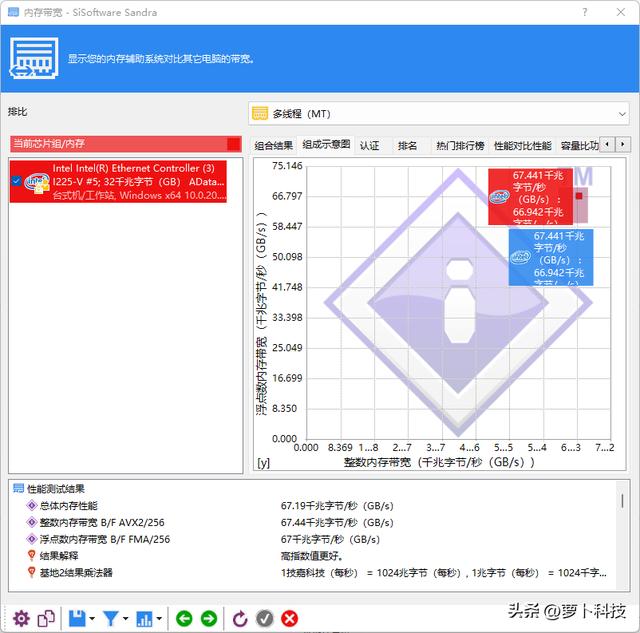Viewport: 640px width, 633px height.
Task: Click the bar chart view icon
Action: pyautogui.click(x=144, y=619)
